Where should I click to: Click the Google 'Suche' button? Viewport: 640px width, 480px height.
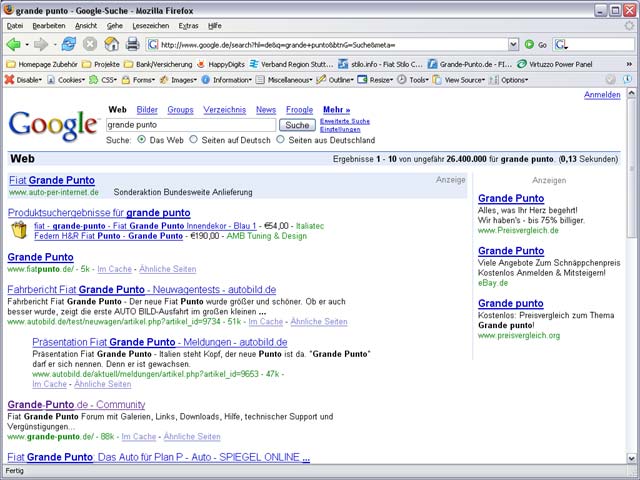[x=297, y=125]
